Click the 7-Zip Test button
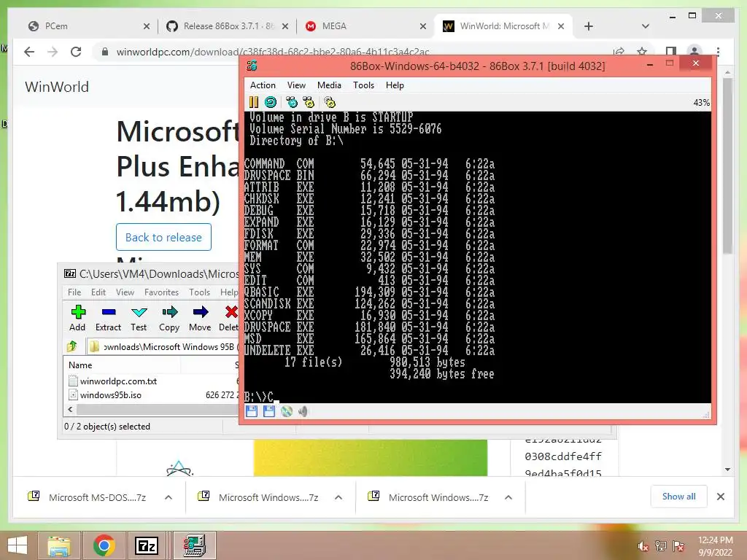The height and width of the screenshot is (560, 747). tap(139, 318)
